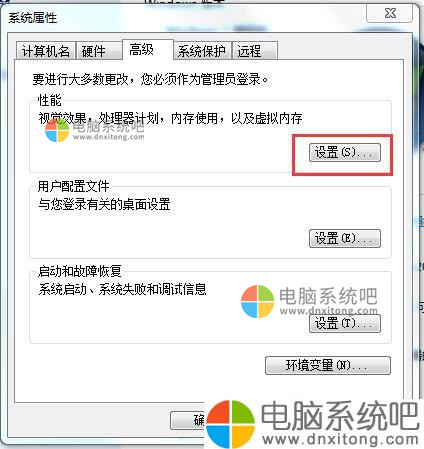Viewport: 424px width, 449px height.
Task: Switch to the 计算机名 tab
Action: coord(46,51)
